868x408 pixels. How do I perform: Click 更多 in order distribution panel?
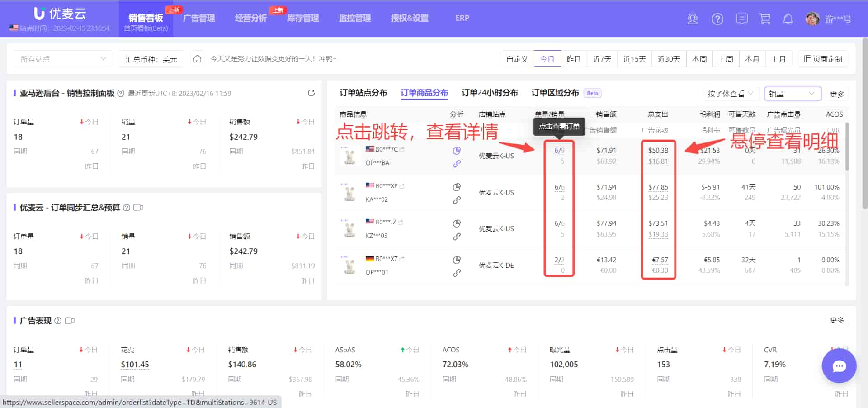click(x=837, y=94)
